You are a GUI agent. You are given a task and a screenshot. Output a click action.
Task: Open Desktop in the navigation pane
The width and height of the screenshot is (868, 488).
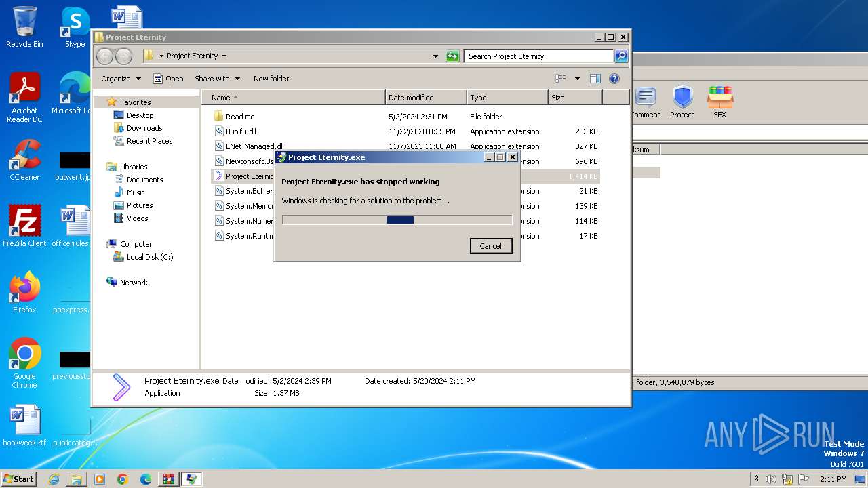pos(140,115)
